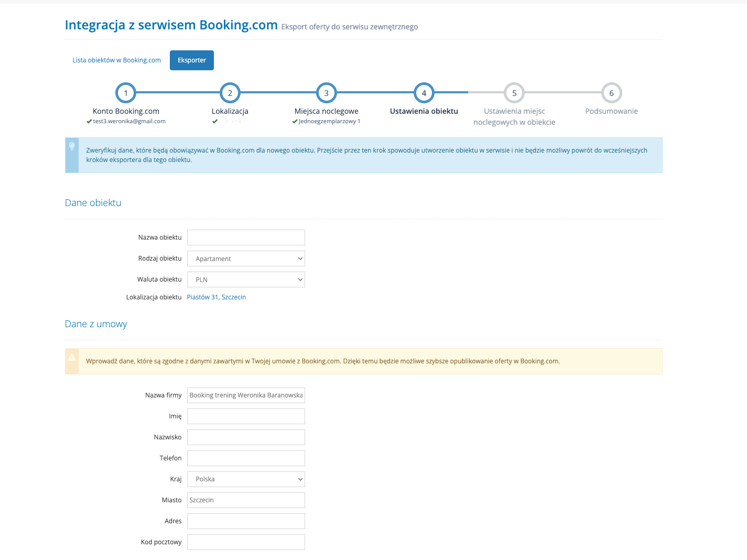Open Piastów 31, Szczecin location link
Image resolution: width=747 pixels, height=560 pixels.
point(216,297)
